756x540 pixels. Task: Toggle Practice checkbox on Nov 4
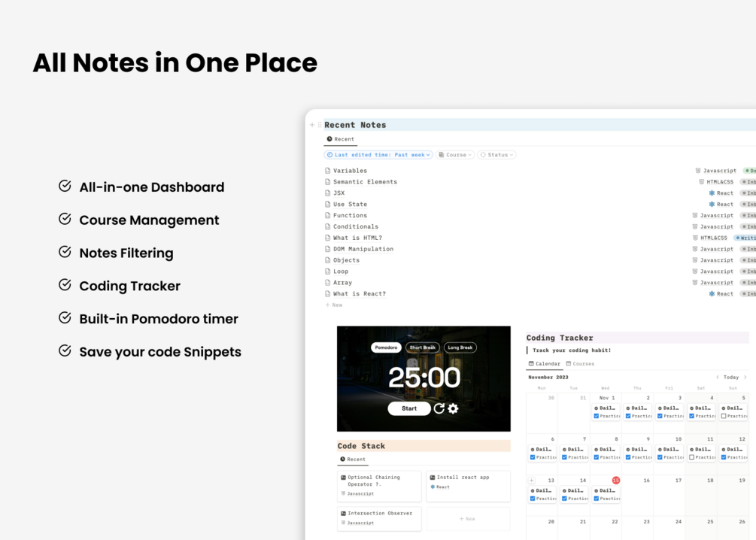[692, 416]
